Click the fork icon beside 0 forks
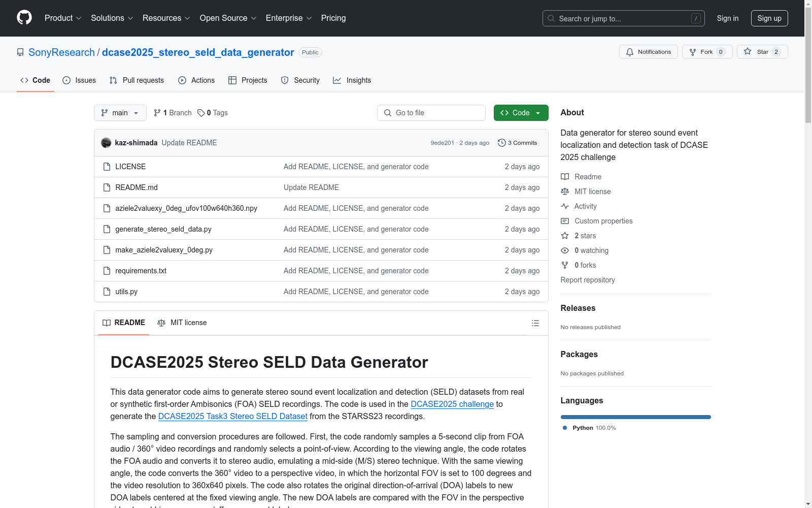The height and width of the screenshot is (508, 812). pos(565,265)
